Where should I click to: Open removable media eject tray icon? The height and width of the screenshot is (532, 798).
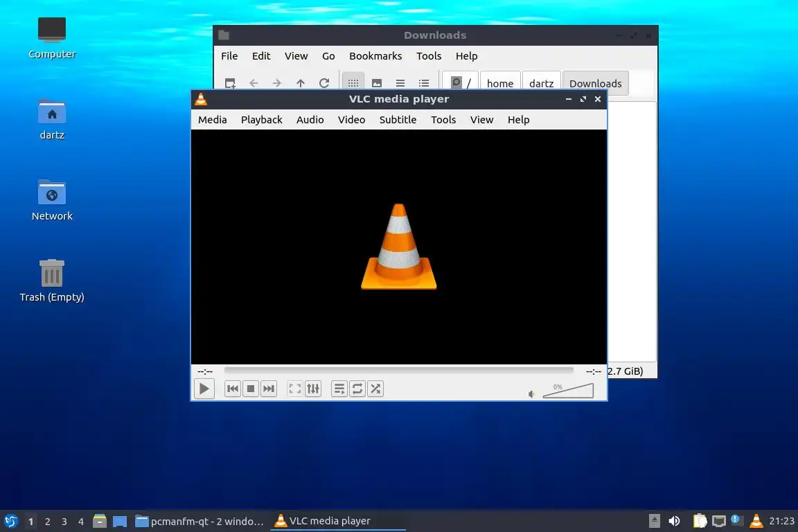pyautogui.click(x=655, y=521)
